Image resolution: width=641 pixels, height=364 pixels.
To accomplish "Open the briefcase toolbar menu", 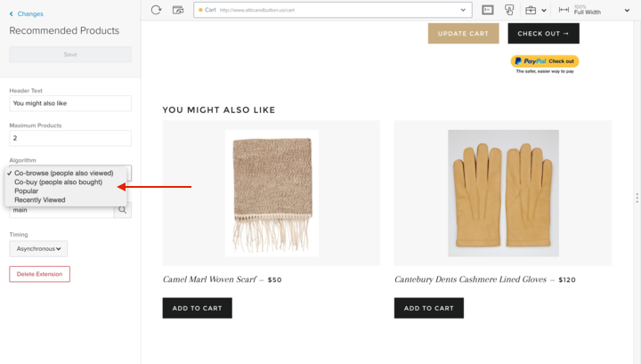I will [x=535, y=10].
